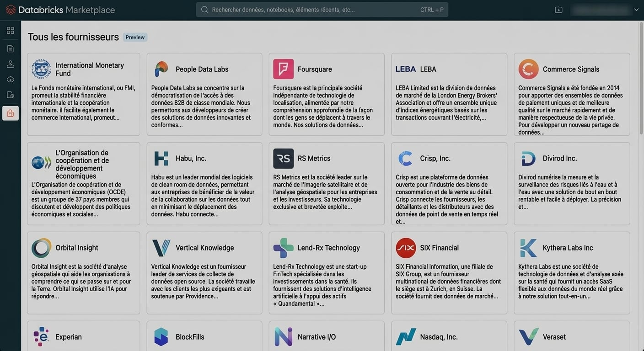Open the Vertical Knowledge provider title

pyautogui.click(x=205, y=248)
